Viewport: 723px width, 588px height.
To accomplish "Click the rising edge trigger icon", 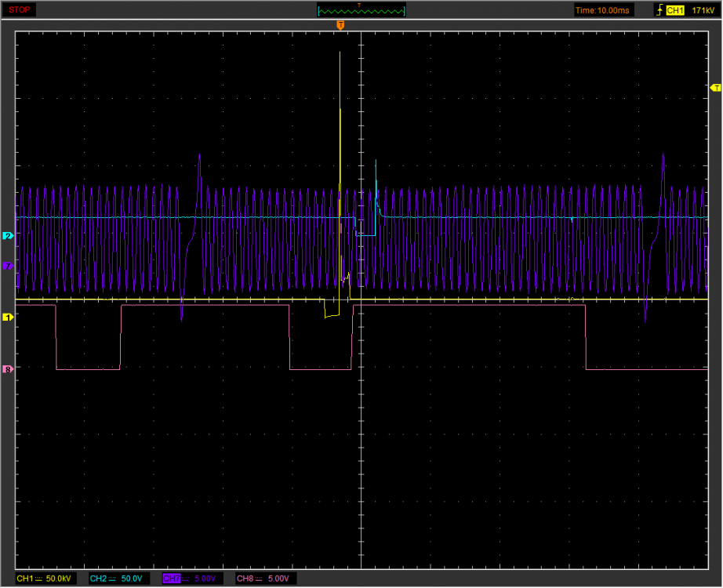I will (x=659, y=10).
